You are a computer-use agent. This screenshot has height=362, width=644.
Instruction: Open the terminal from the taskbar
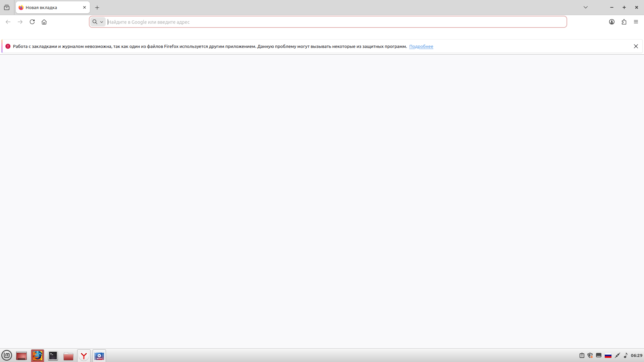point(53,356)
